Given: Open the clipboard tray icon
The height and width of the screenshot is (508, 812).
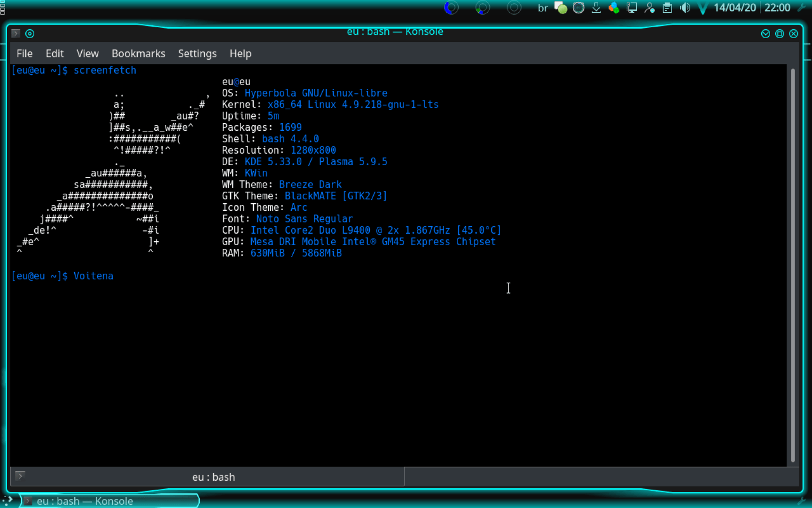Looking at the screenshot, I should 667,8.
